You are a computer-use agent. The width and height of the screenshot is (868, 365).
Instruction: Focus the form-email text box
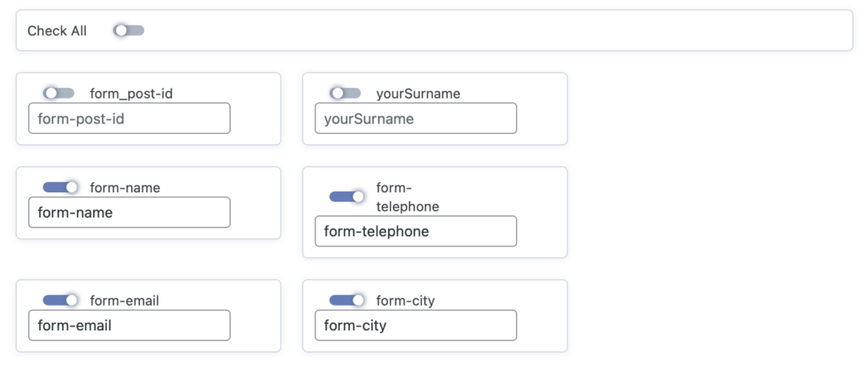(129, 325)
